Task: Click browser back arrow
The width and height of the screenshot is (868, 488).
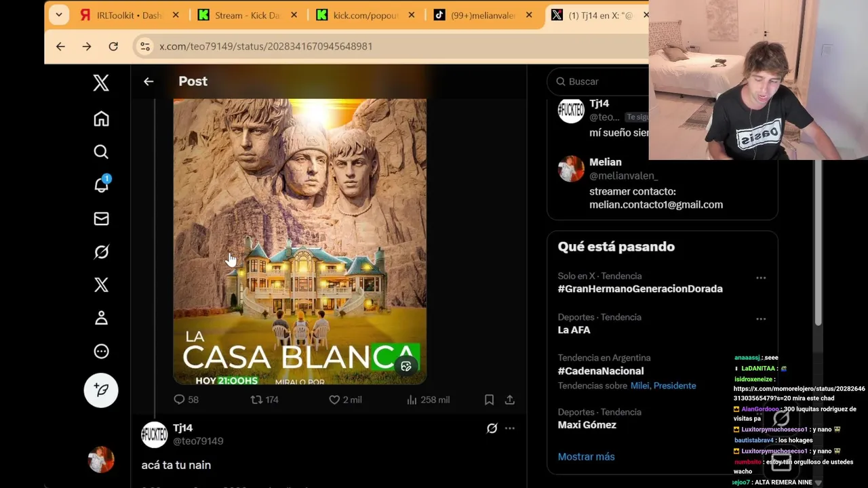Action: click(60, 46)
